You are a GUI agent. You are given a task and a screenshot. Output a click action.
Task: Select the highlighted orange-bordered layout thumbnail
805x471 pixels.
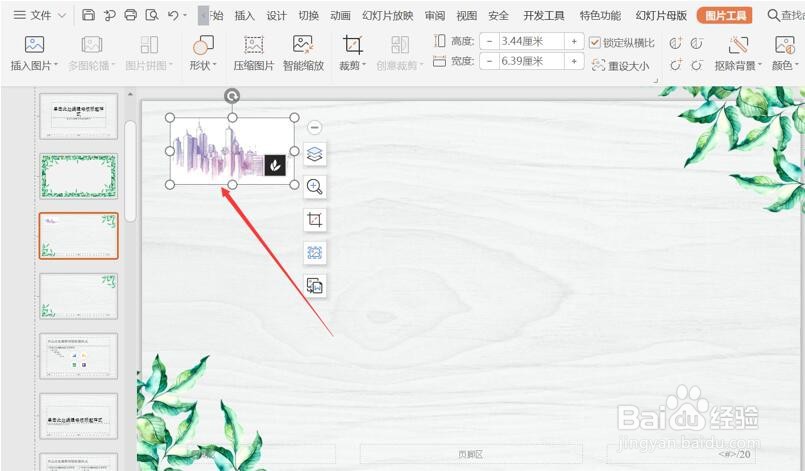click(x=79, y=236)
